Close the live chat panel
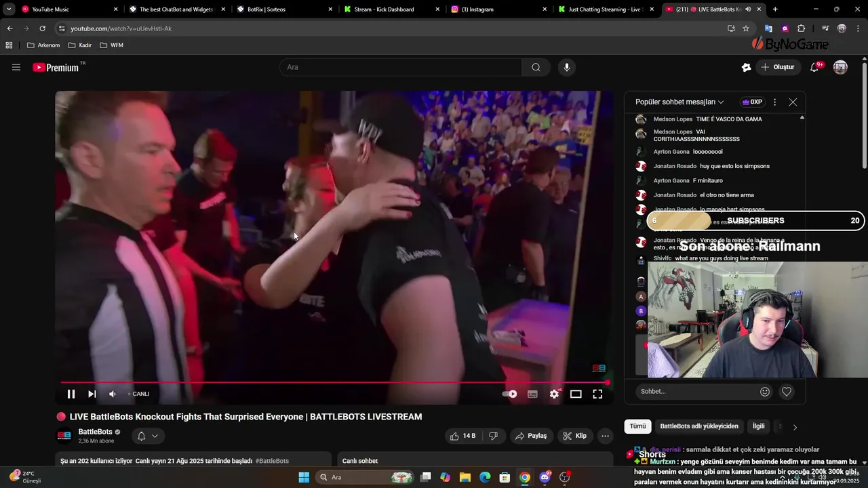868x488 pixels. pyautogui.click(x=793, y=102)
